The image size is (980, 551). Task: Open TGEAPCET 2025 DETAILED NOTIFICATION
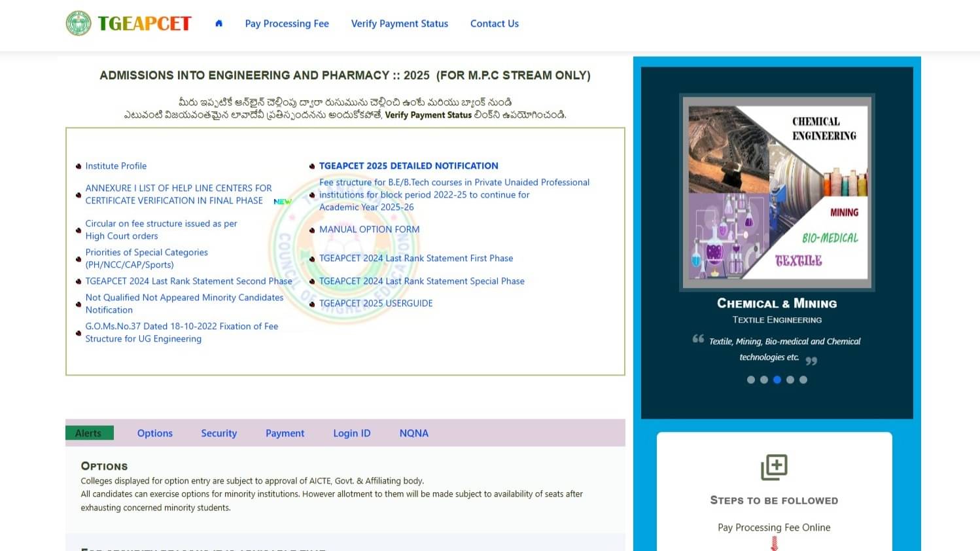(409, 166)
